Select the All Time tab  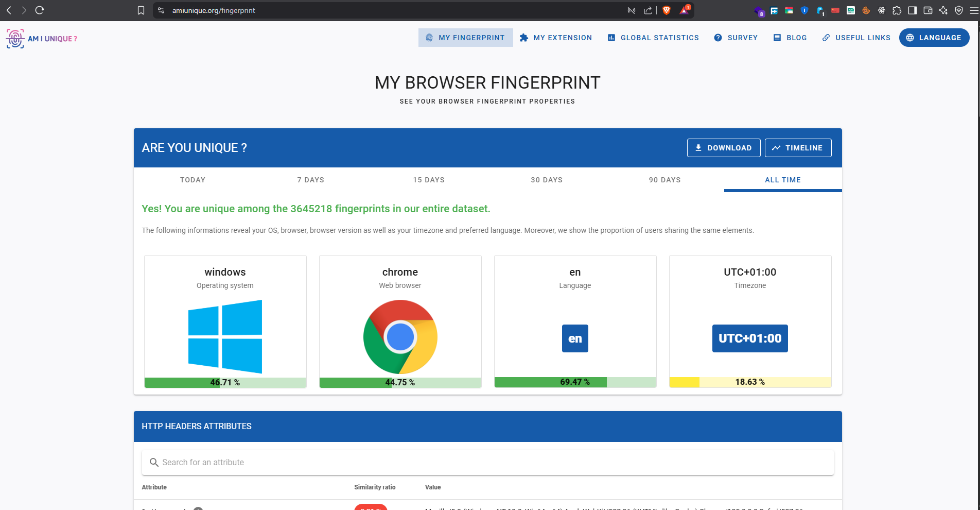(783, 180)
